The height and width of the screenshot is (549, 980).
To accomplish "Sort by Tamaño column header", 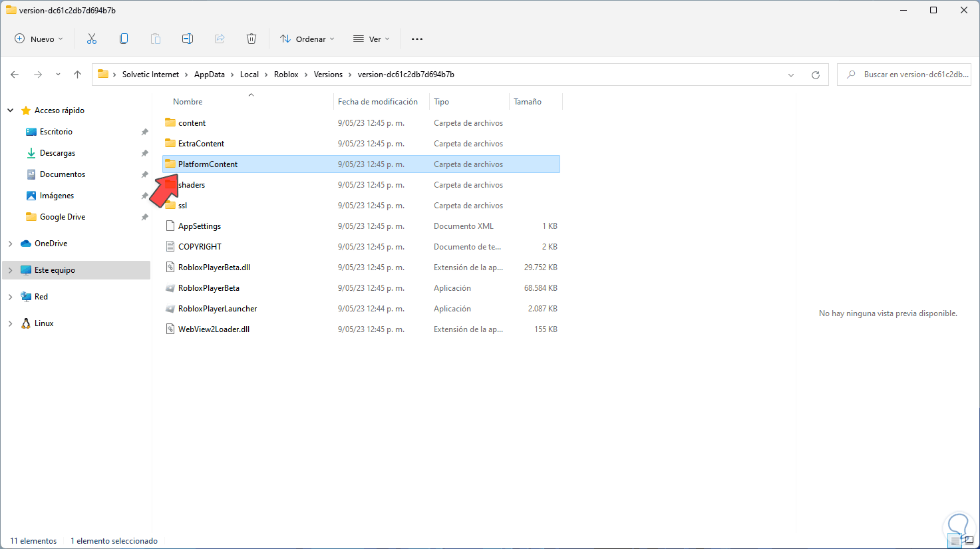I will [528, 102].
